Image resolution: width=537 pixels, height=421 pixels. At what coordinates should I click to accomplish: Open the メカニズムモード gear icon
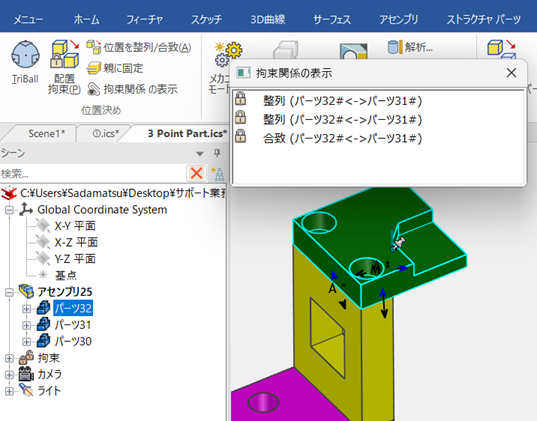coord(227,55)
